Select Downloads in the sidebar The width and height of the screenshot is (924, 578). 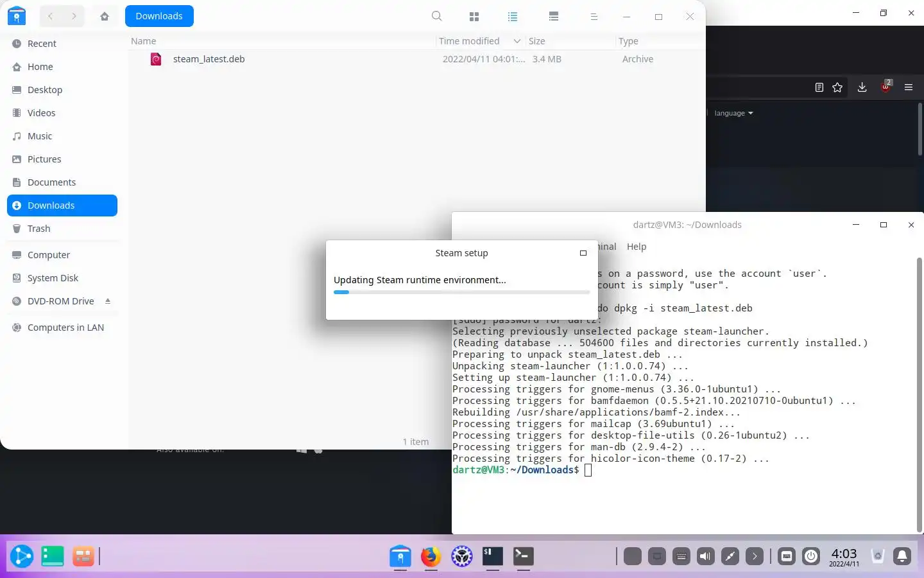62,206
